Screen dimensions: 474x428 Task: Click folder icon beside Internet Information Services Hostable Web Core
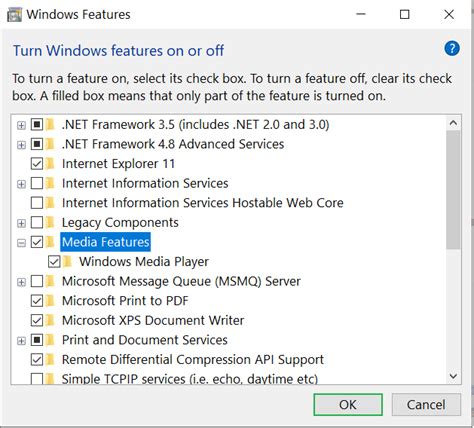[x=50, y=203]
